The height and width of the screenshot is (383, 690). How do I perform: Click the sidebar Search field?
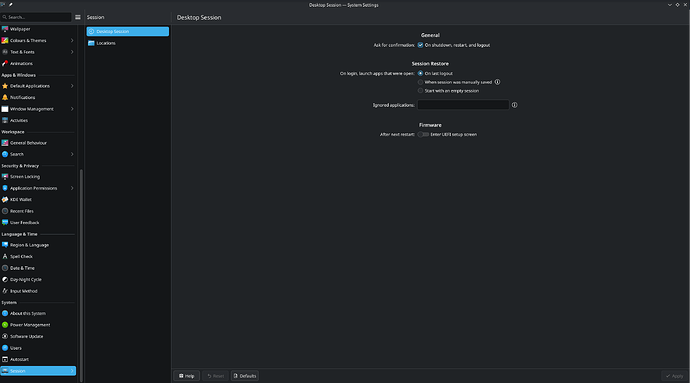pos(36,17)
